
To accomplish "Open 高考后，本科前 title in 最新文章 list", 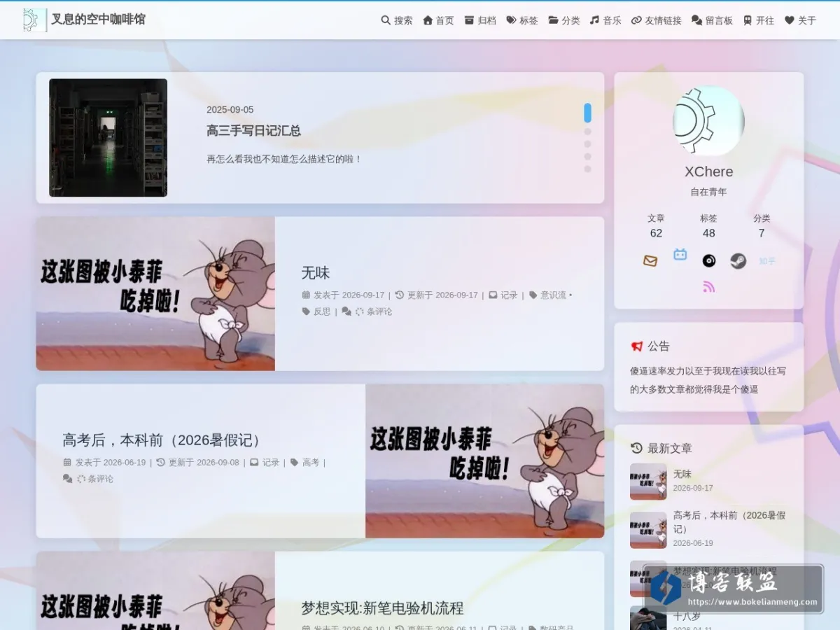I will click(729, 521).
